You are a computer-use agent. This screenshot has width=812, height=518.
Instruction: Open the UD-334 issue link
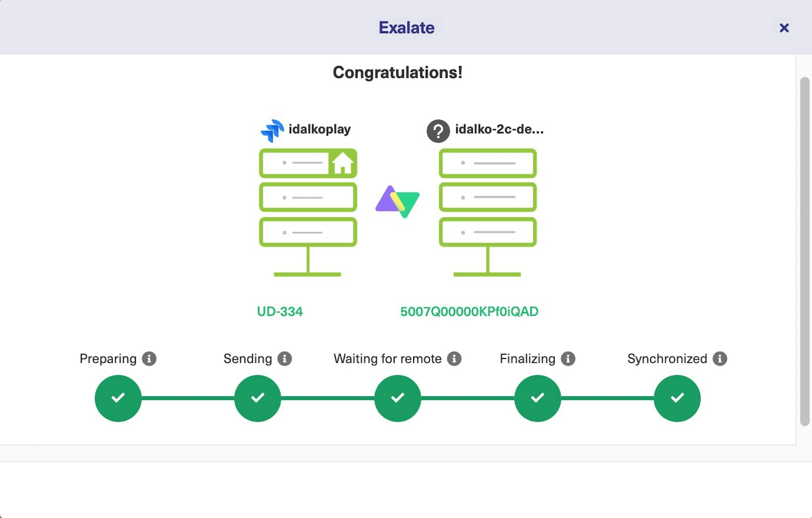click(x=280, y=311)
